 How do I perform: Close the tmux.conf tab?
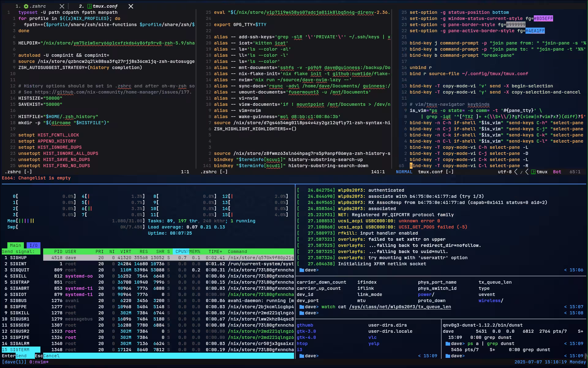(x=131, y=6)
